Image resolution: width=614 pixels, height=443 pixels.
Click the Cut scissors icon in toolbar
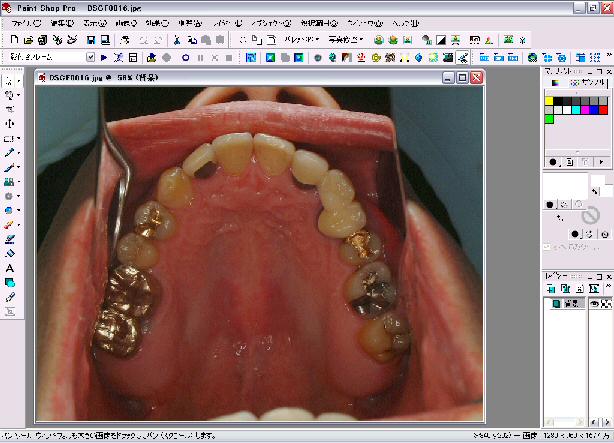177,40
